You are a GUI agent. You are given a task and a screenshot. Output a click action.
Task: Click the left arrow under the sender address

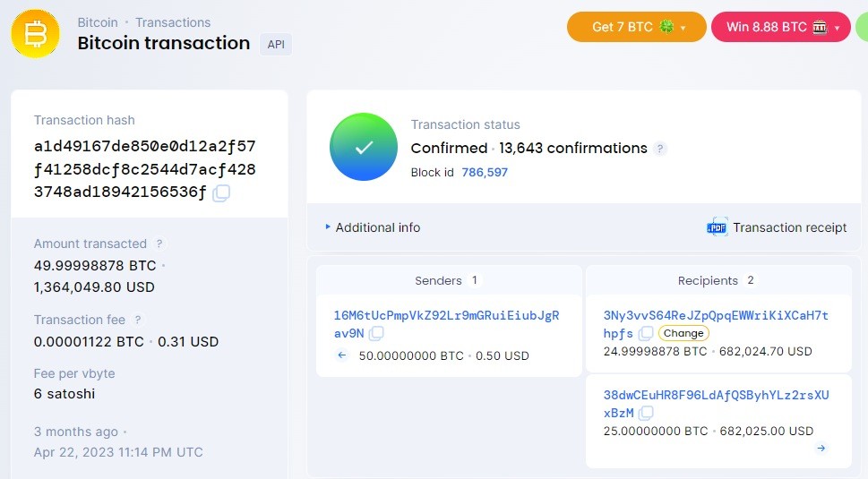point(342,355)
